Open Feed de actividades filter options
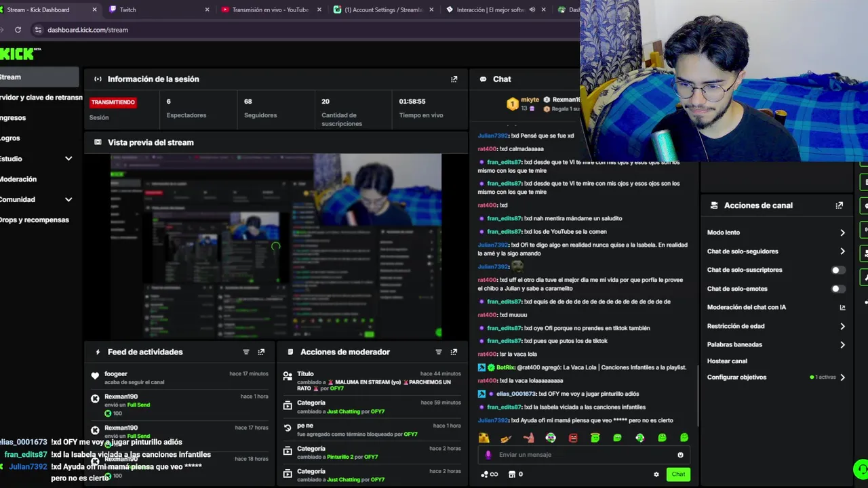Screen dimensions: 868x488 [246, 352]
